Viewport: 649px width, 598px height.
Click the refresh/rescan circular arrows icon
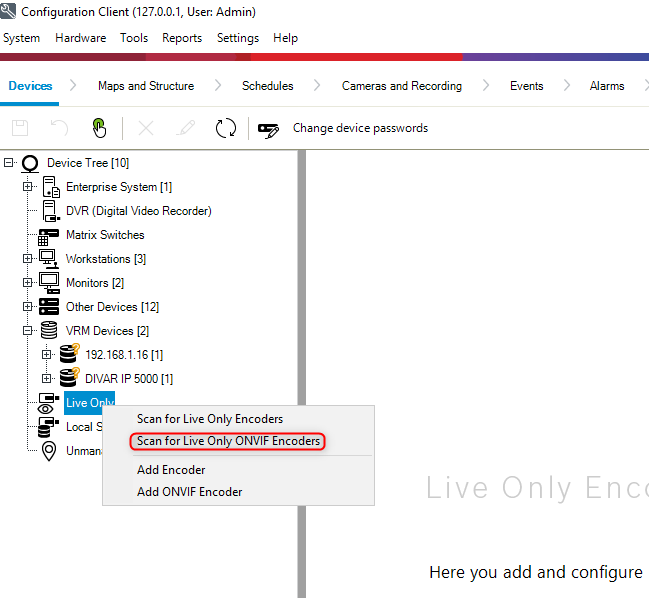click(226, 128)
